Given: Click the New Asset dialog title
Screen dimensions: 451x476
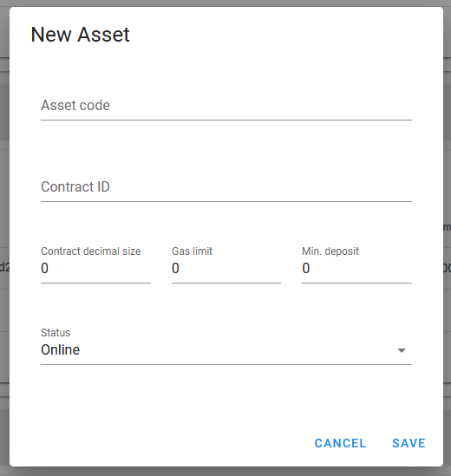Looking at the screenshot, I should (x=80, y=35).
